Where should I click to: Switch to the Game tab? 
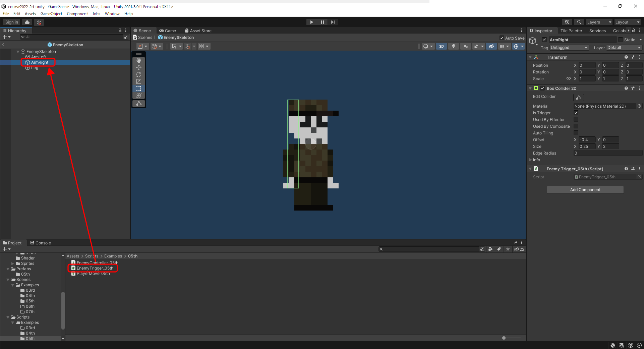pos(168,31)
